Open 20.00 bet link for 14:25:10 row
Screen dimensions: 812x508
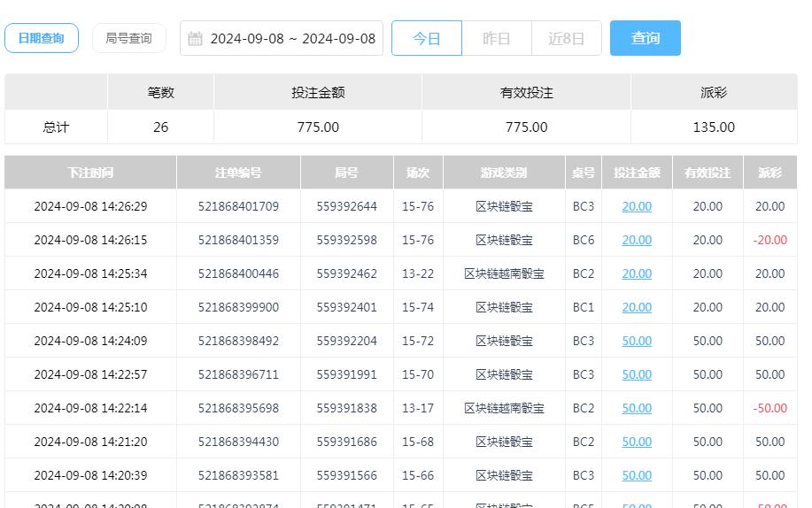[636, 307]
